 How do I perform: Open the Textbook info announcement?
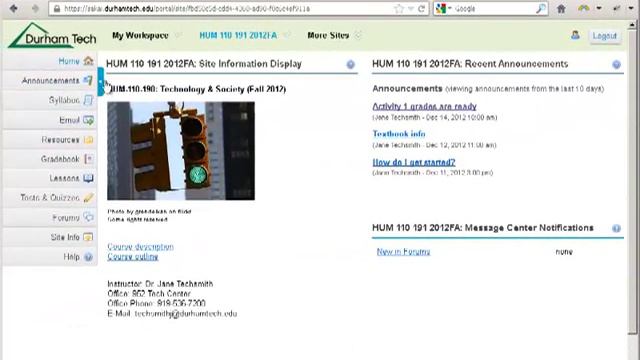pos(399,134)
